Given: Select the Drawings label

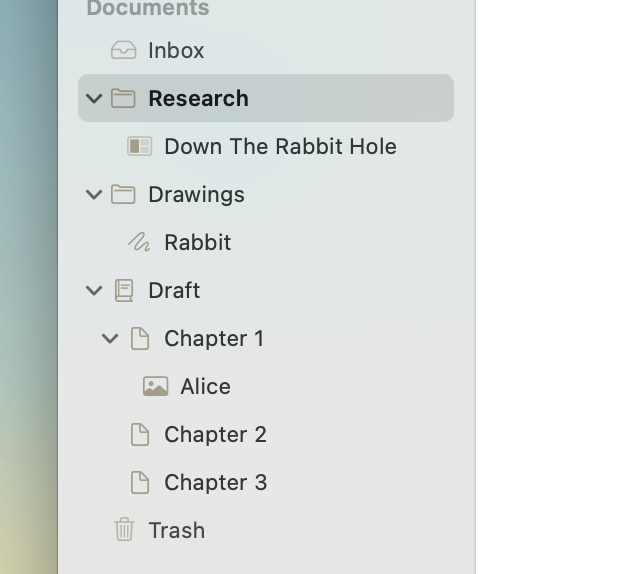Looking at the screenshot, I should [x=196, y=195].
